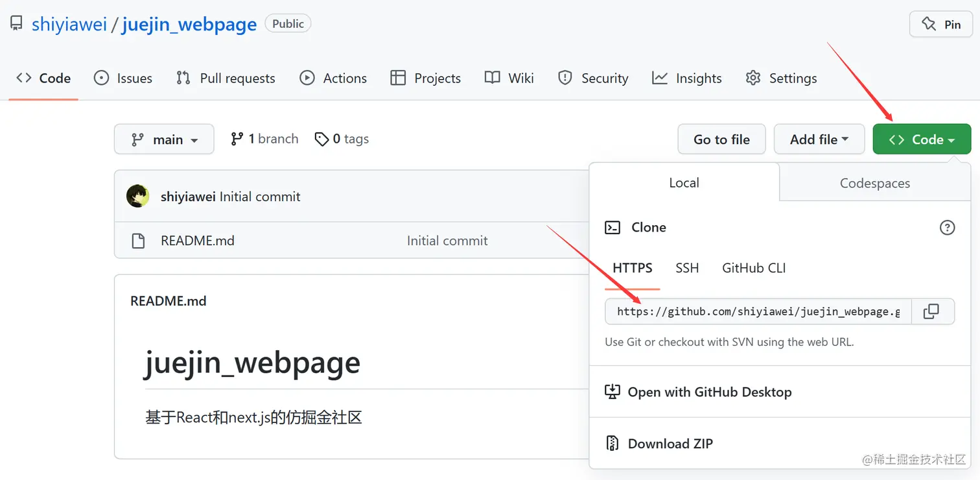Click the README.md header above the preview

pyautogui.click(x=169, y=301)
